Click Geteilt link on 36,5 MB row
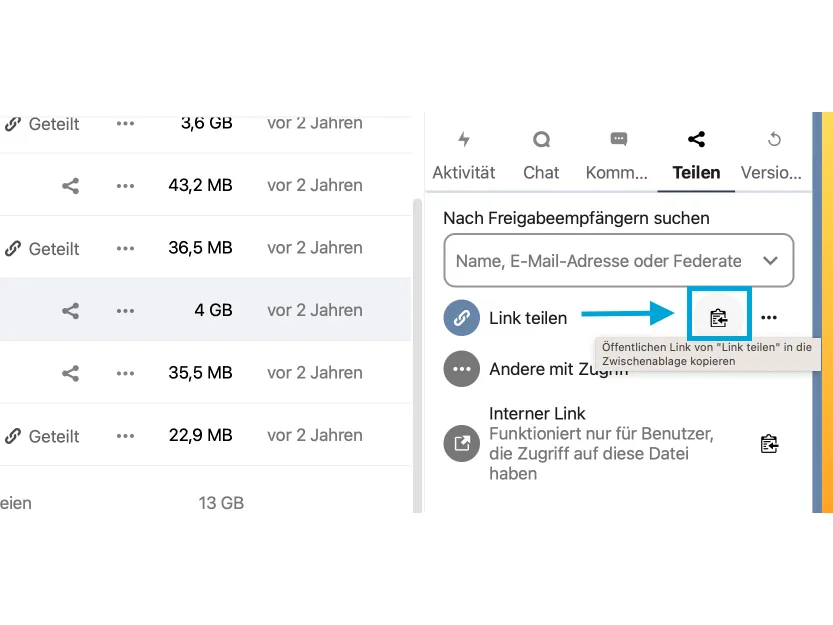 tap(42, 248)
